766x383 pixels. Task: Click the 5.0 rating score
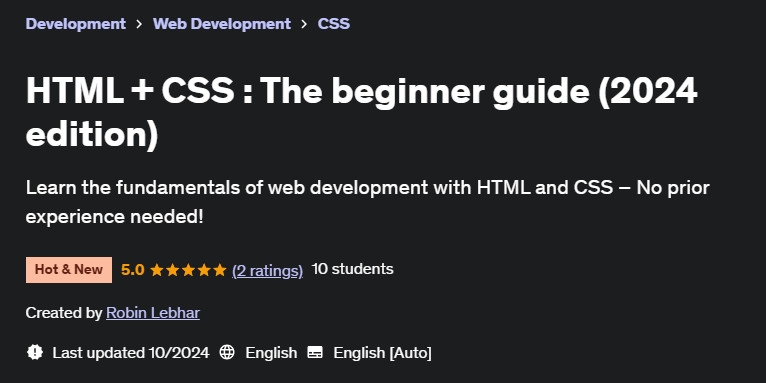(x=132, y=270)
